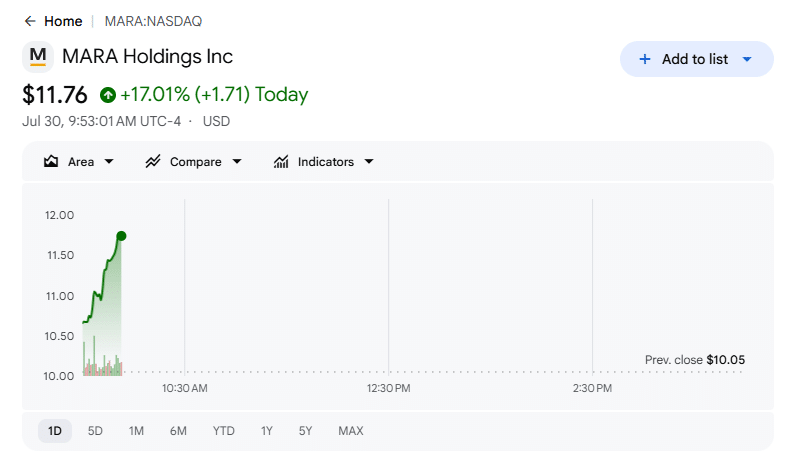Click the 11.00 price axis label
Viewport: 796px width, 461px height.
click(60, 296)
